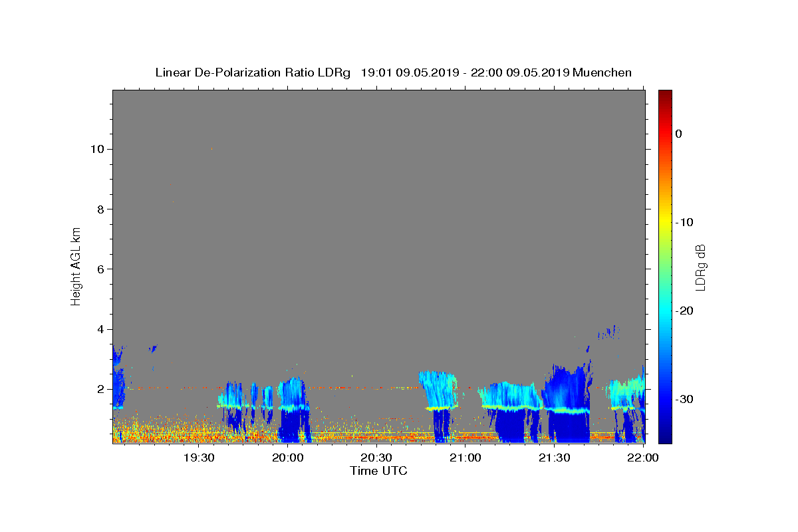
Task: Click the cyan cloud echo before 21:00
Action: click(x=439, y=390)
